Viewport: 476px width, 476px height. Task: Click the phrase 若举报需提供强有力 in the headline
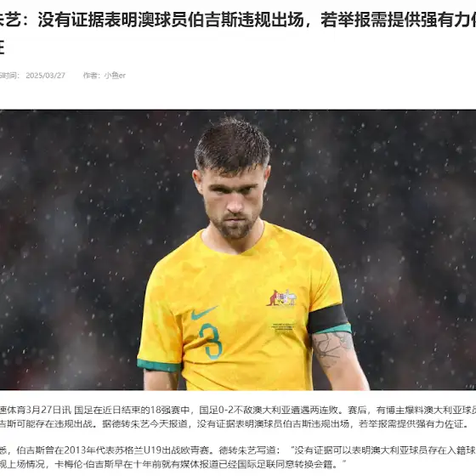point(396,20)
